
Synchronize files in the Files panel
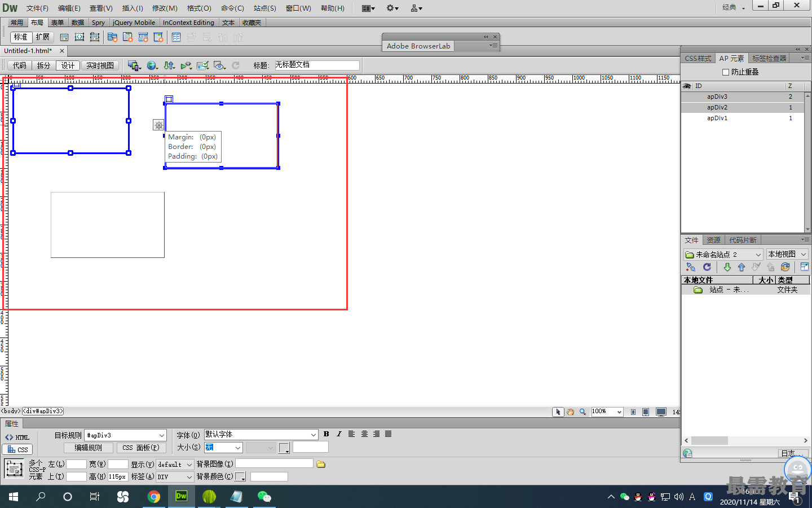point(785,267)
